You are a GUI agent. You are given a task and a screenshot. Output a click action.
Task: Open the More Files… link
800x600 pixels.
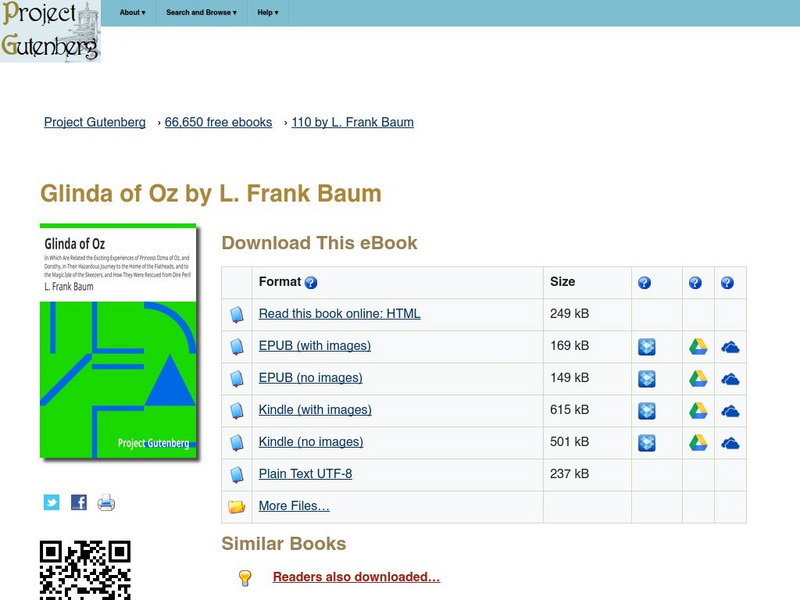294,506
